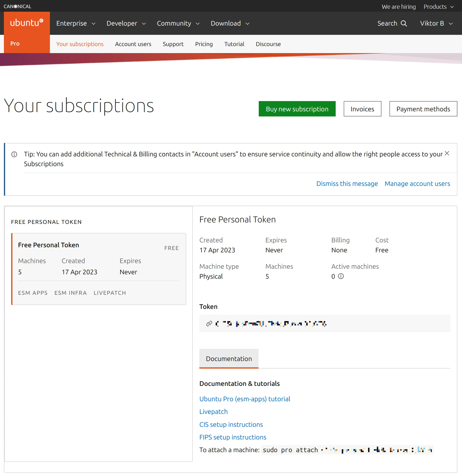Click the Buy new subscription button

coord(297,109)
